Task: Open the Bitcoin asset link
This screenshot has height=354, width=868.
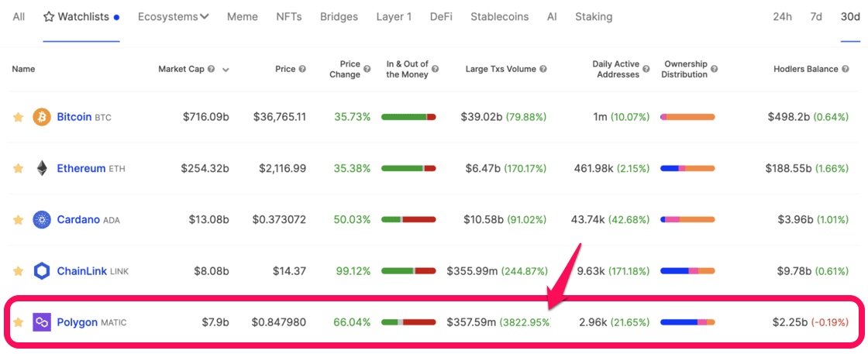Action: [74, 117]
